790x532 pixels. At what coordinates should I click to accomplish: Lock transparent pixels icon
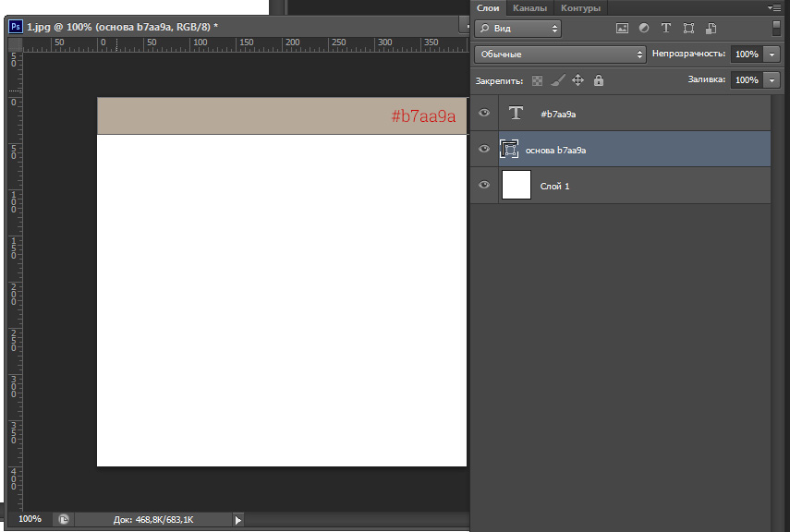(538, 80)
